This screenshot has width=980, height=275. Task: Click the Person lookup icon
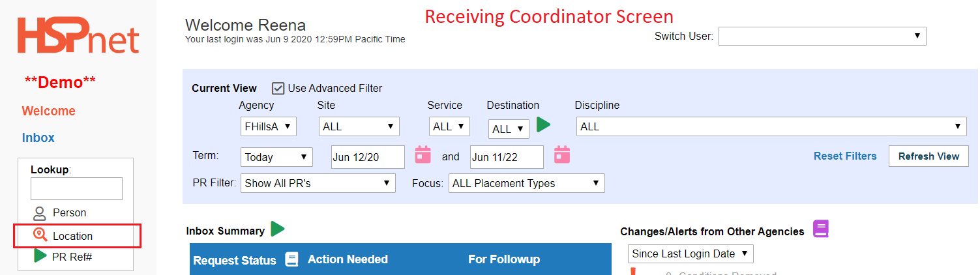(x=40, y=213)
